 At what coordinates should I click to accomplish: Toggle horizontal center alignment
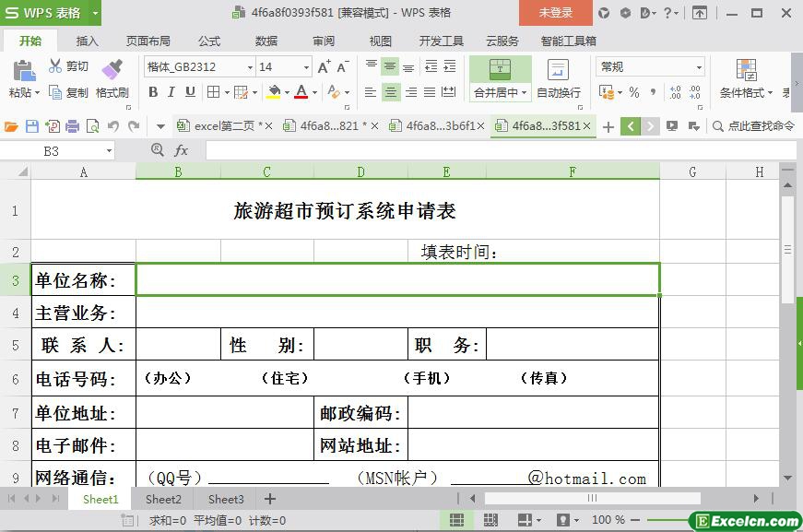point(390,92)
